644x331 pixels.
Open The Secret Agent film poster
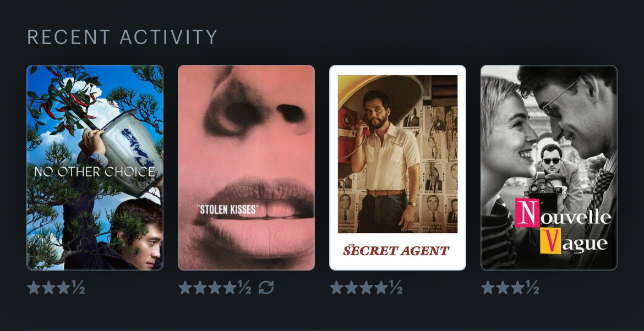[397, 168]
